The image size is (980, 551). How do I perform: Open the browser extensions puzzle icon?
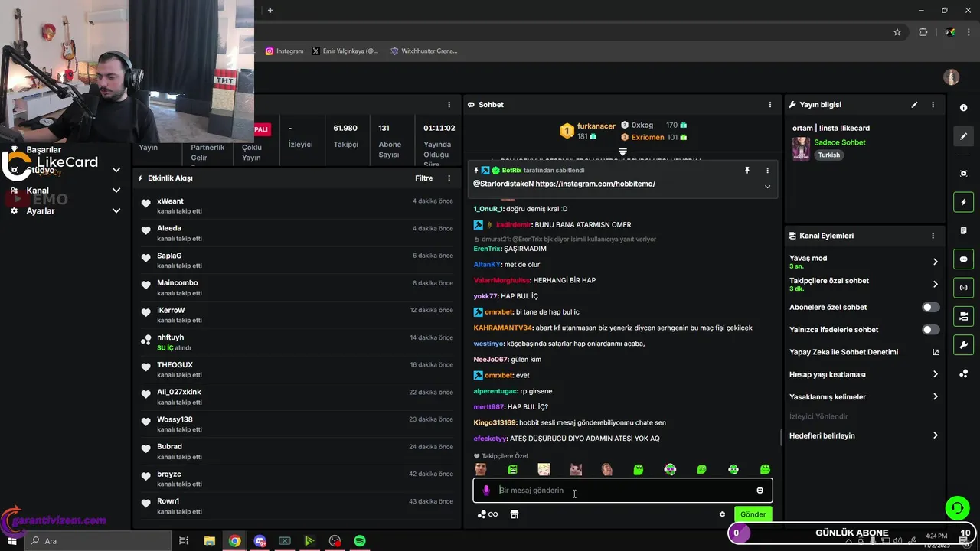(x=923, y=32)
